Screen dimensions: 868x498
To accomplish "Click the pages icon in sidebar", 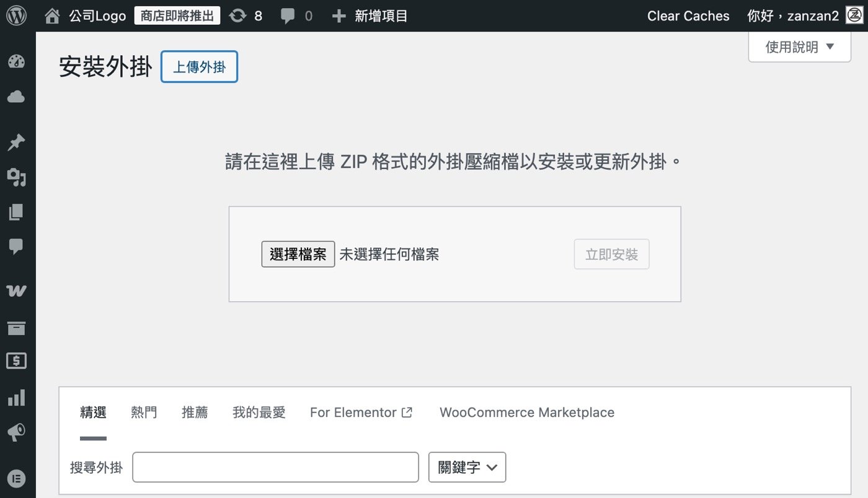I will coord(17,211).
